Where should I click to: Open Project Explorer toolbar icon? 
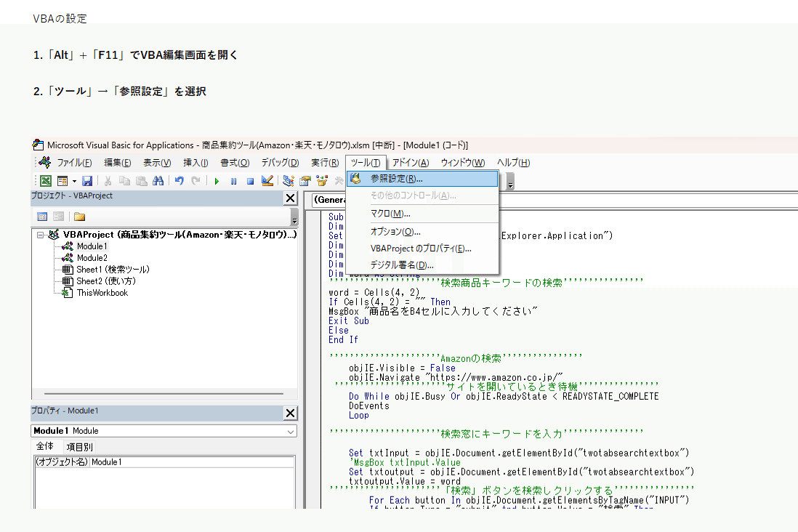(288, 181)
